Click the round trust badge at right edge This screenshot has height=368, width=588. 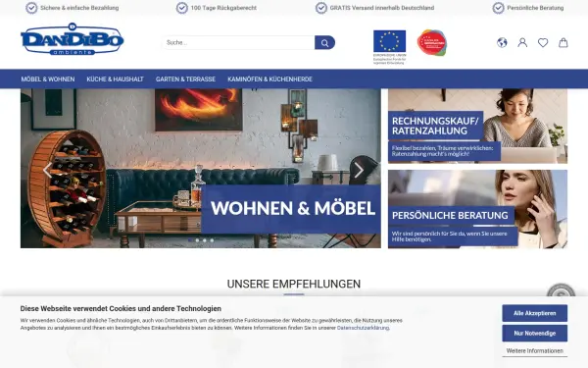pyautogui.click(x=561, y=290)
